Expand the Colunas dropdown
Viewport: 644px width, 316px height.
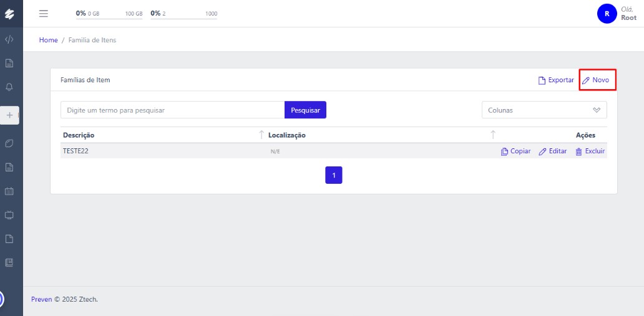tap(544, 110)
